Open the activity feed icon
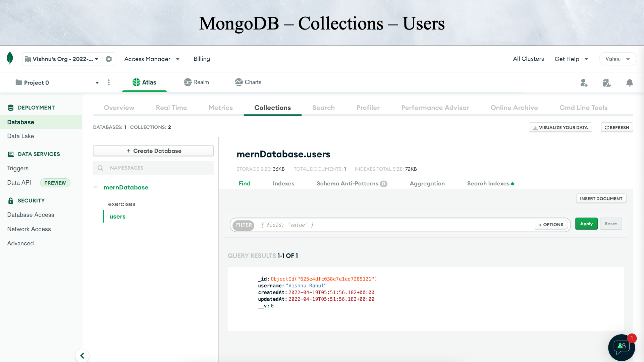Screen dimensions: 644x362 click(606, 82)
